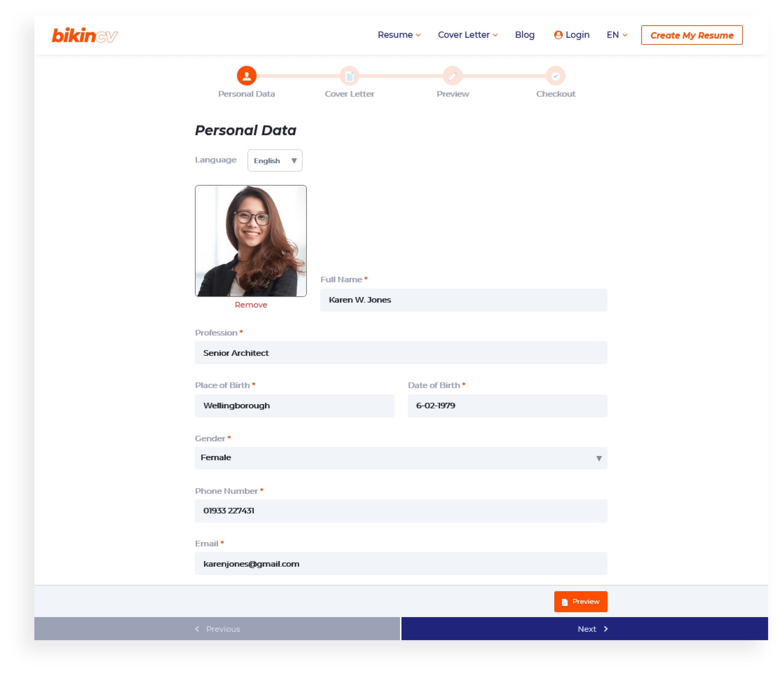Expand the Language dropdown menu
The height and width of the screenshot is (675, 784).
point(275,160)
